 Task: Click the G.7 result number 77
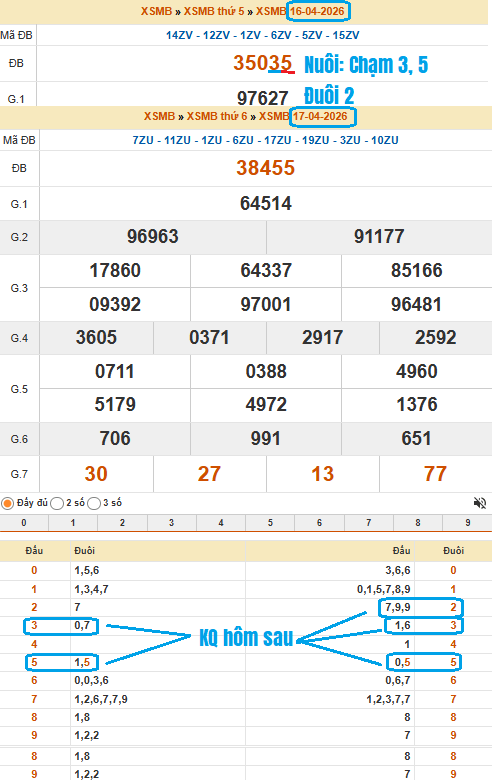(435, 474)
